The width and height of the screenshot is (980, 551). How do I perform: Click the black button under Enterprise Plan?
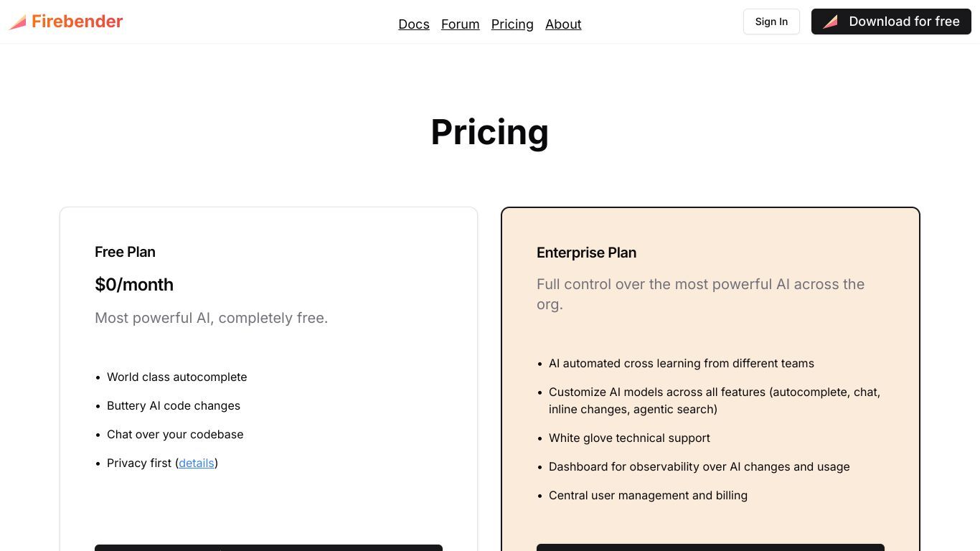[x=710, y=547]
